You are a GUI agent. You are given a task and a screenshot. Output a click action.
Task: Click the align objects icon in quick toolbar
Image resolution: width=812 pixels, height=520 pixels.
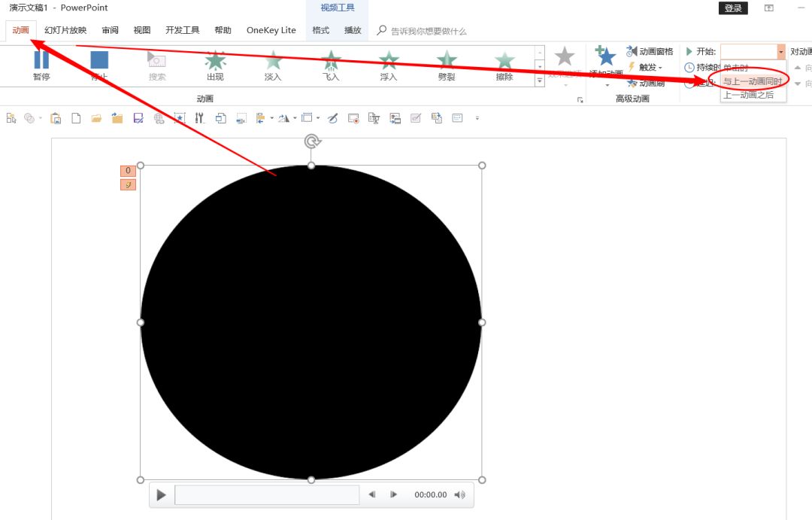(260, 118)
